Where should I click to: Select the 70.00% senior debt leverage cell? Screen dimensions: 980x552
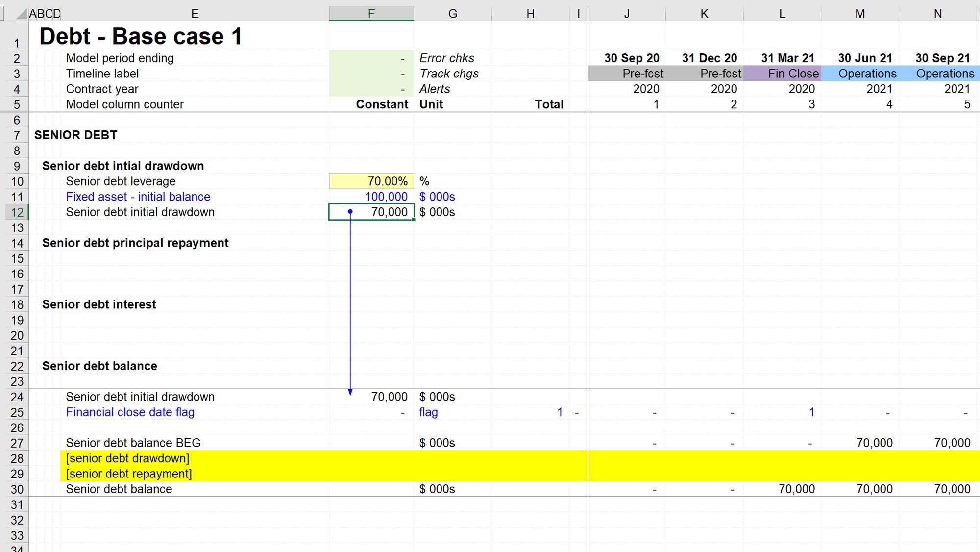tap(371, 181)
